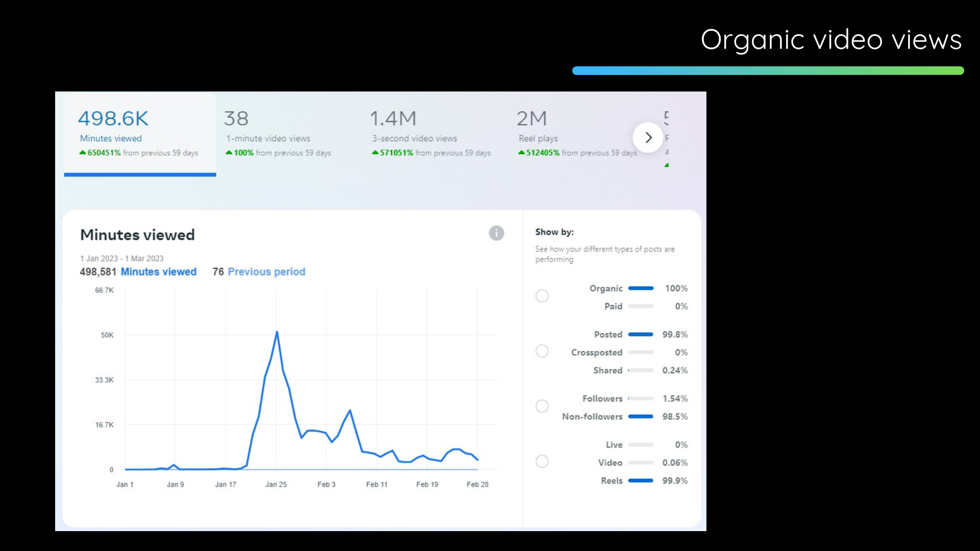
Task: Click the Reels percentage bar
Action: 641,481
